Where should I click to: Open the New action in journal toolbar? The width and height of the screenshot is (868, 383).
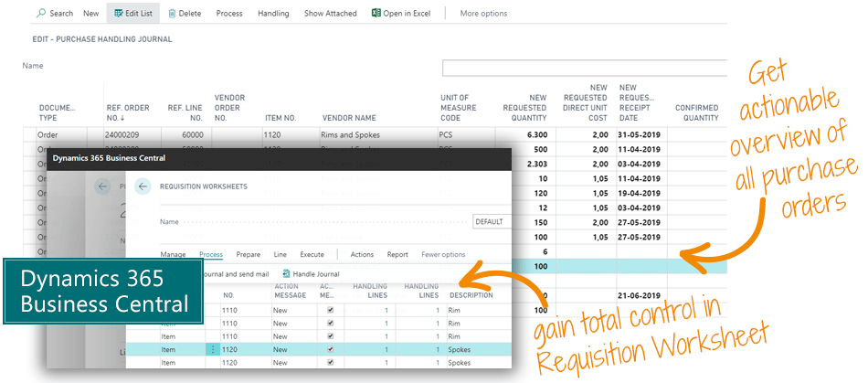coord(91,14)
